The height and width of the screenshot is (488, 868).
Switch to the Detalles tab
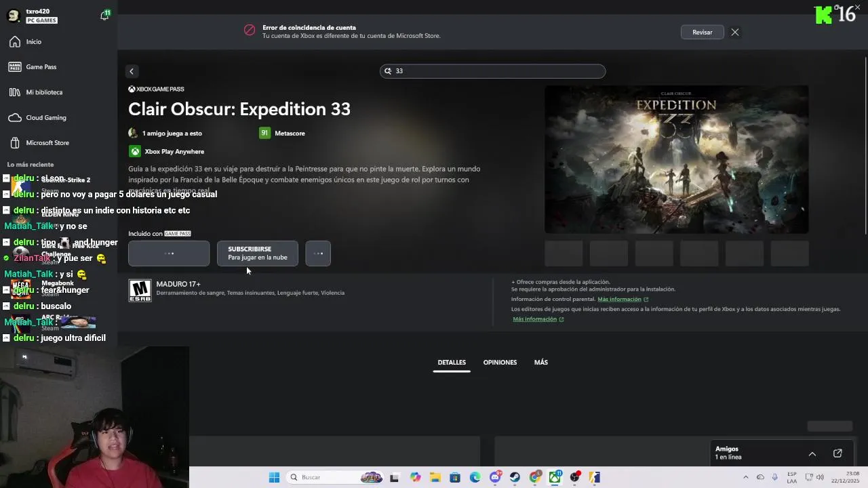tap(452, 363)
